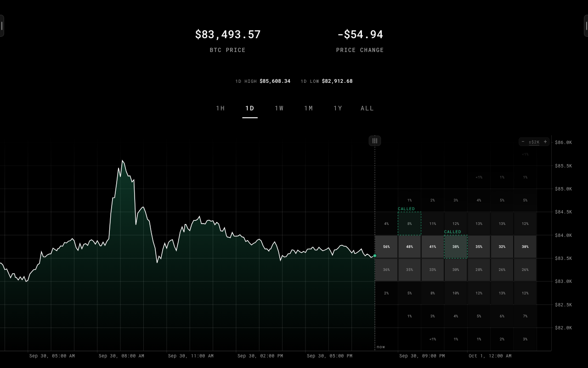The height and width of the screenshot is (368, 588).
Task: Select the 6% probability cell
Action: click(x=502, y=316)
